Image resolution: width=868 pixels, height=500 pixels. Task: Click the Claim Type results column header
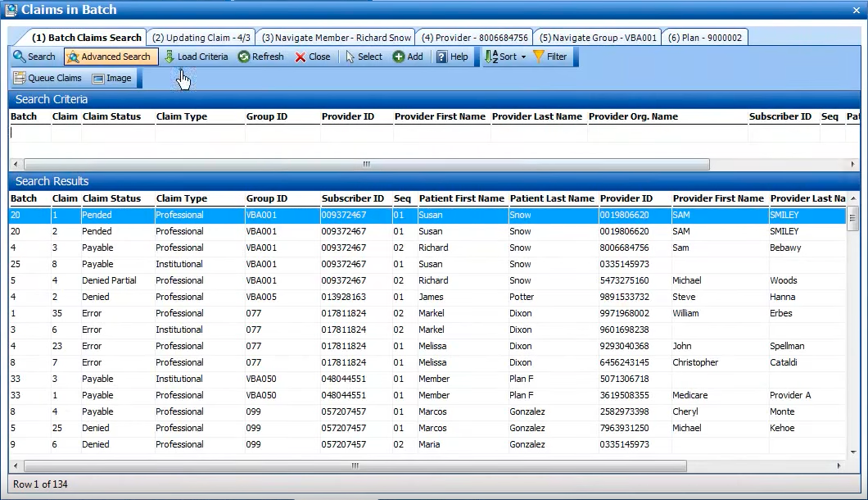pos(182,198)
